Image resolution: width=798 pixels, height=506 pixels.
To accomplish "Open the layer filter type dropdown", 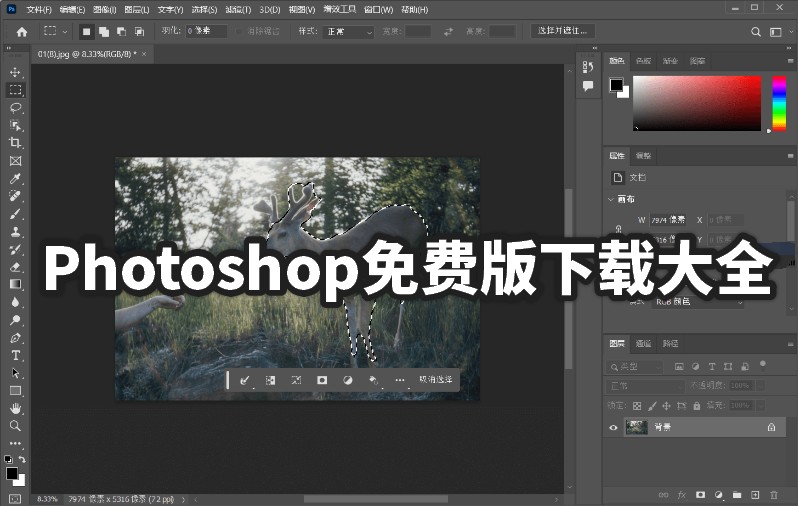I will click(635, 367).
